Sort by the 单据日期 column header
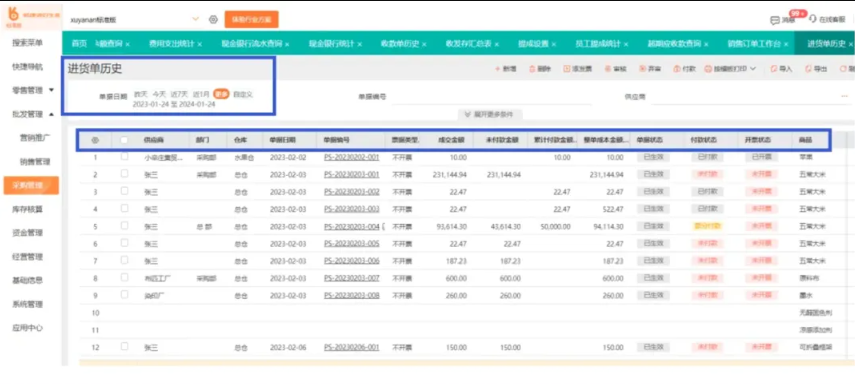 pyautogui.click(x=282, y=140)
